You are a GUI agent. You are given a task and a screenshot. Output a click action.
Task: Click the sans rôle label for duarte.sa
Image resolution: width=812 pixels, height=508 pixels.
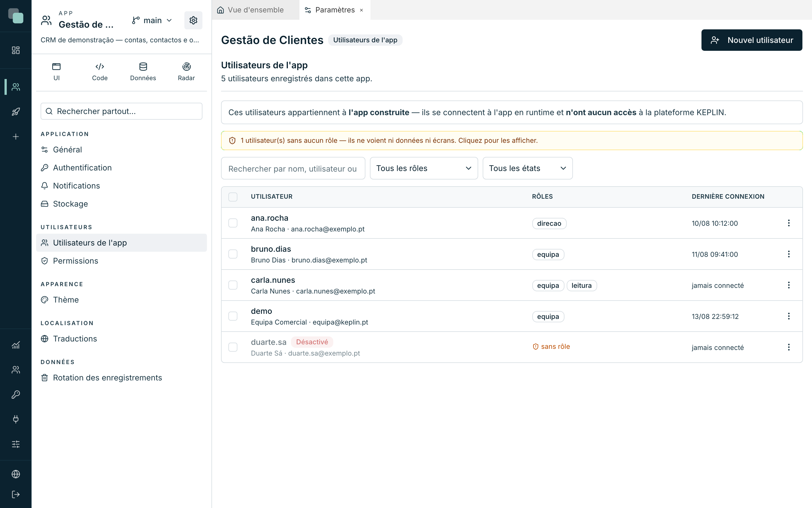(x=551, y=347)
